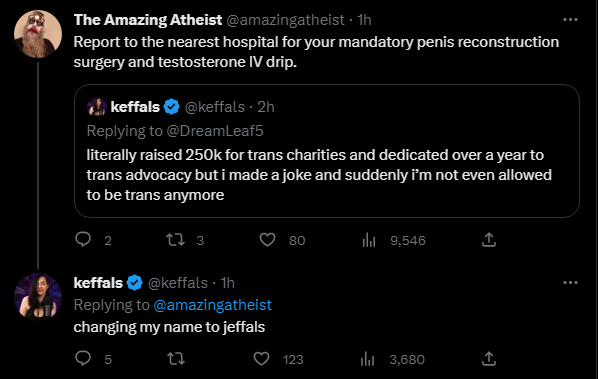View analytics showing 3,680 views

pyautogui.click(x=393, y=359)
